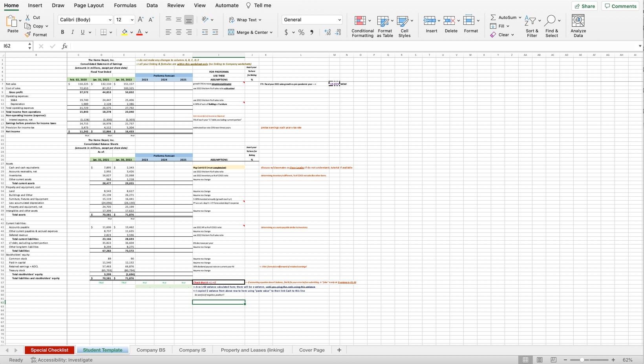
Task: Click the Share button
Action: (584, 6)
